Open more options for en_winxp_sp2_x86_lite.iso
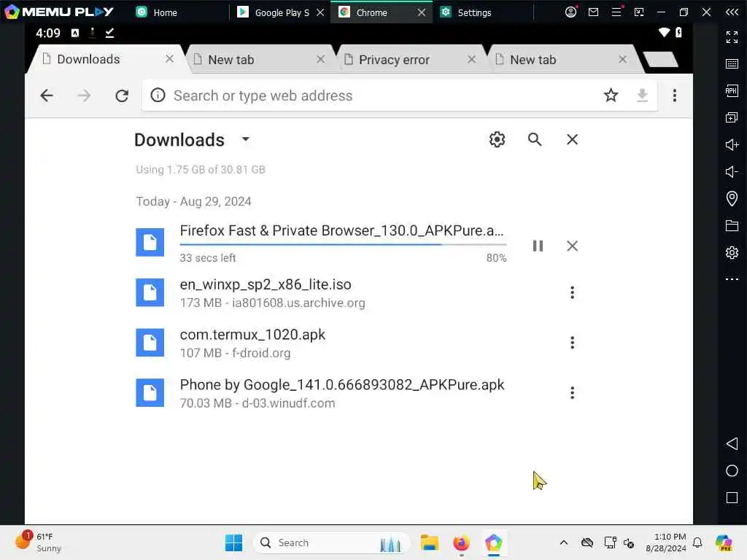 572,292
